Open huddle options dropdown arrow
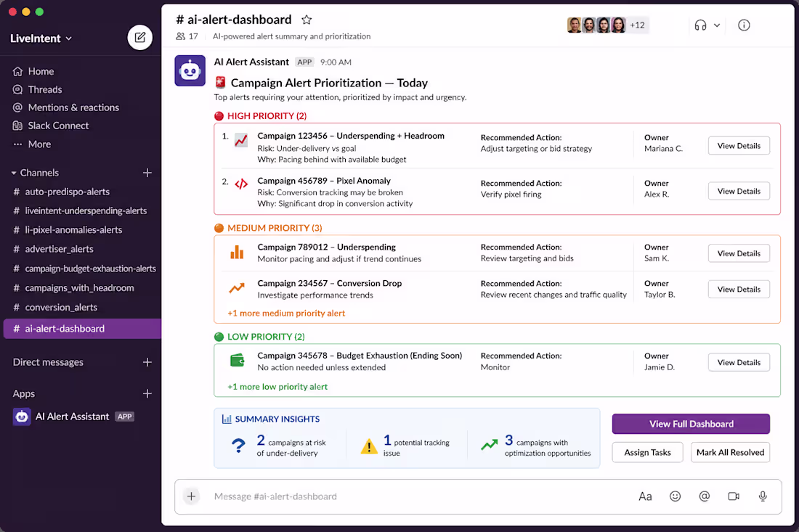Viewport: 799px width, 532px height. click(x=716, y=25)
